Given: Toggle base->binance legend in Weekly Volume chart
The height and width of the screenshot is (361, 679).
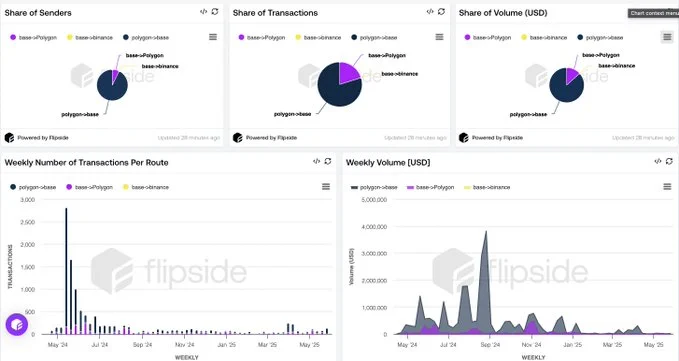Looking at the screenshot, I should tap(487, 187).
